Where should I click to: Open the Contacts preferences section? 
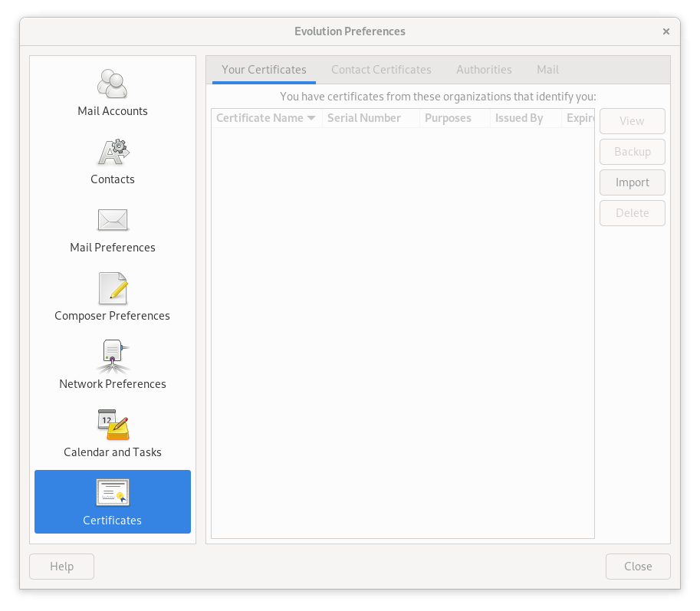[x=112, y=159]
